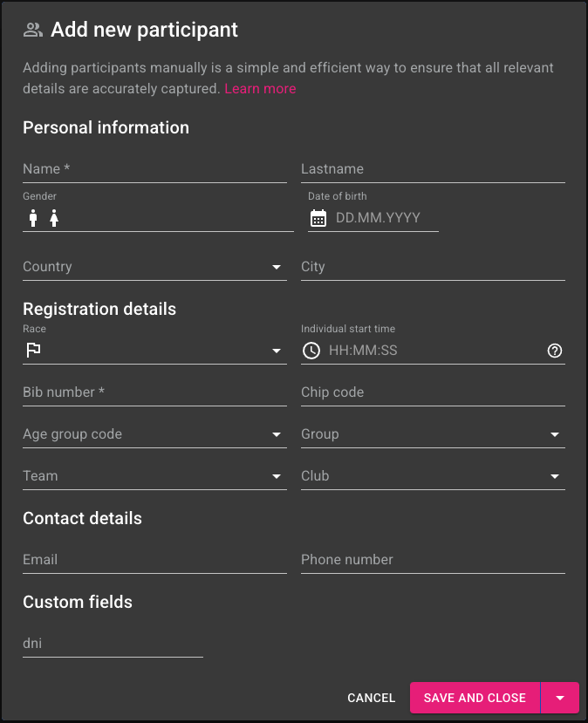Expand the Country dropdown
588x723 pixels.
[277, 267]
